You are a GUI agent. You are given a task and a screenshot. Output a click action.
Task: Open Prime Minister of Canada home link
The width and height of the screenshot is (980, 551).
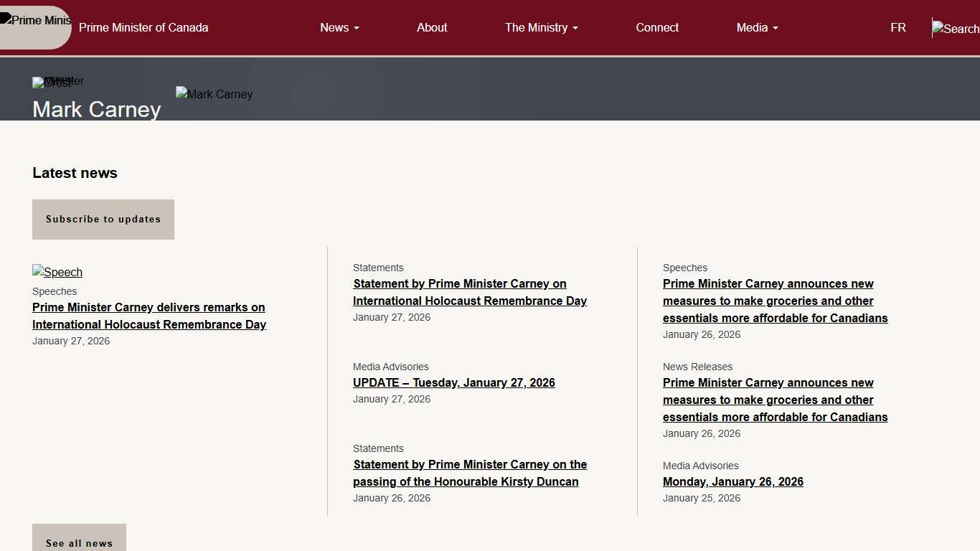tap(143, 27)
